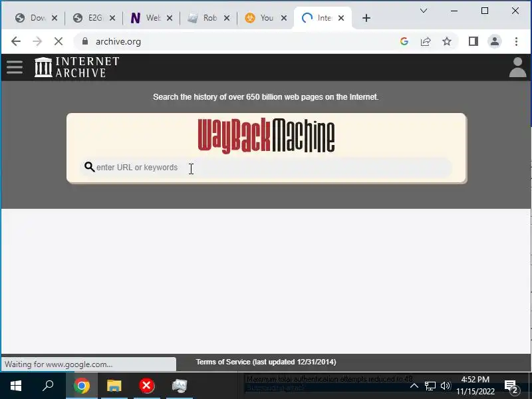Open the clock showing 4:52 PM
Image resolution: width=532 pixels, height=399 pixels.
coord(475,386)
